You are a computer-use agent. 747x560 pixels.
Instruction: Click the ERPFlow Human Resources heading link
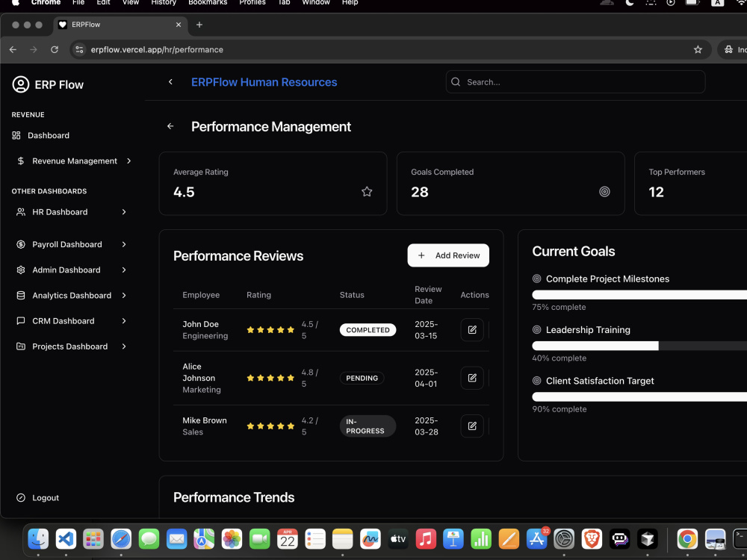pyautogui.click(x=264, y=82)
